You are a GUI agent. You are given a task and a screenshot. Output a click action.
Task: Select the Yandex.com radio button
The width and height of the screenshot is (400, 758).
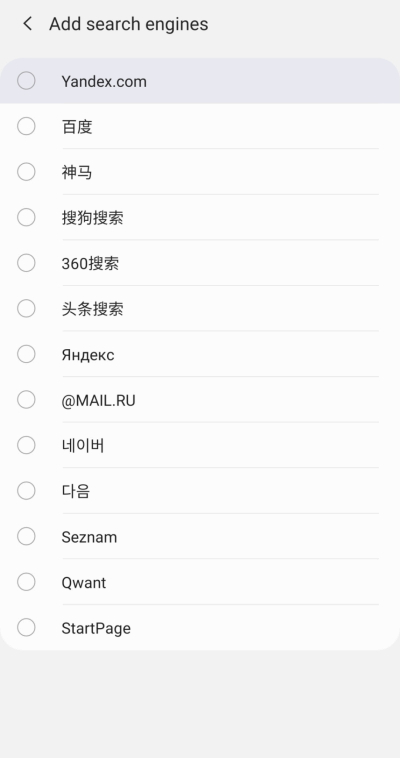click(26, 81)
